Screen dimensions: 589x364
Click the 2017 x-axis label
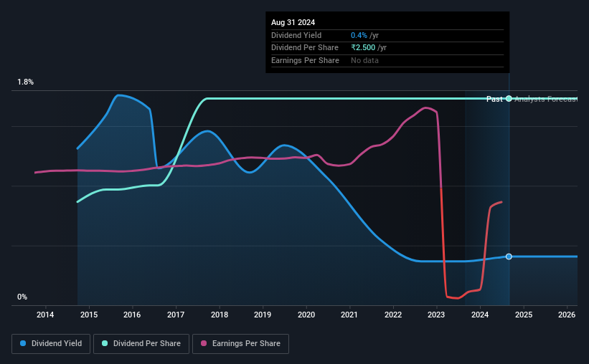coord(176,315)
